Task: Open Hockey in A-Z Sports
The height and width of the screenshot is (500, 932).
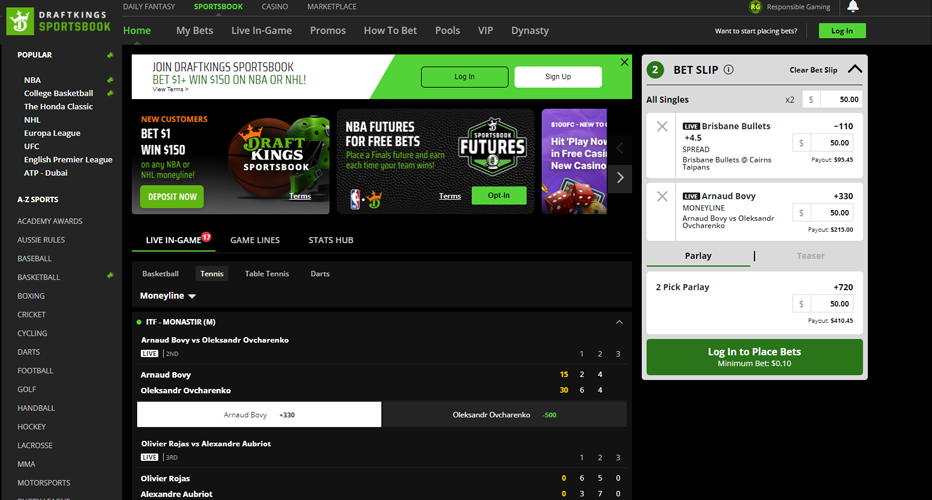Action: (x=32, y=427)
